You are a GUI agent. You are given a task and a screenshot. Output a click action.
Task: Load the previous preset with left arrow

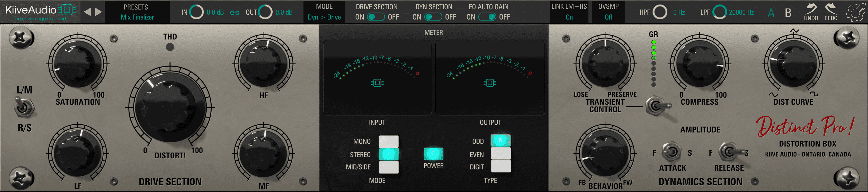click(87, 12)
